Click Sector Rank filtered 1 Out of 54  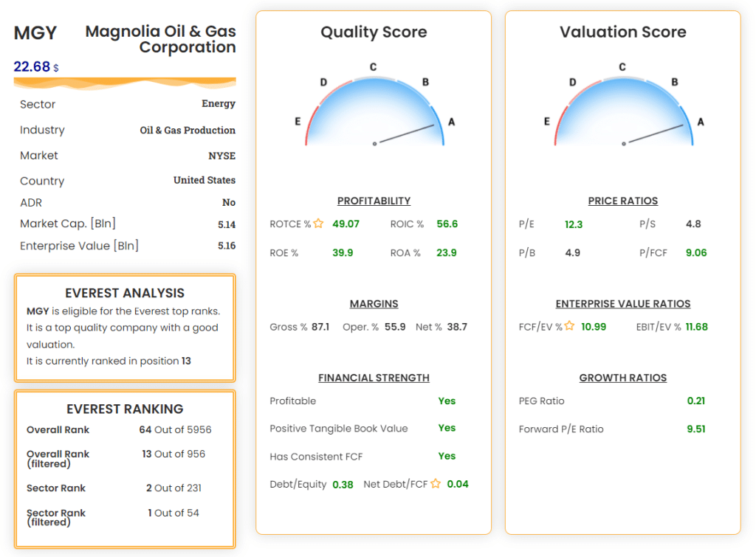click(x=173, y=513)
